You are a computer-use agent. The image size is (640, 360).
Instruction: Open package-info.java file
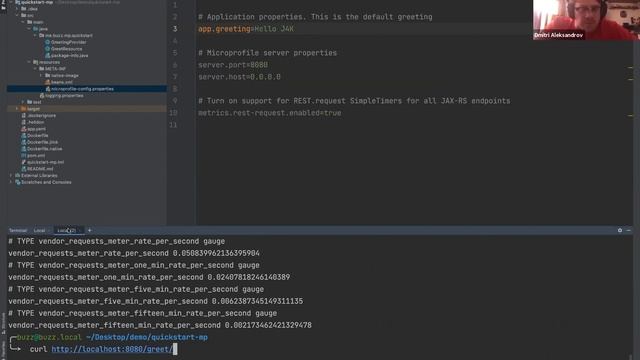[69, 56]
